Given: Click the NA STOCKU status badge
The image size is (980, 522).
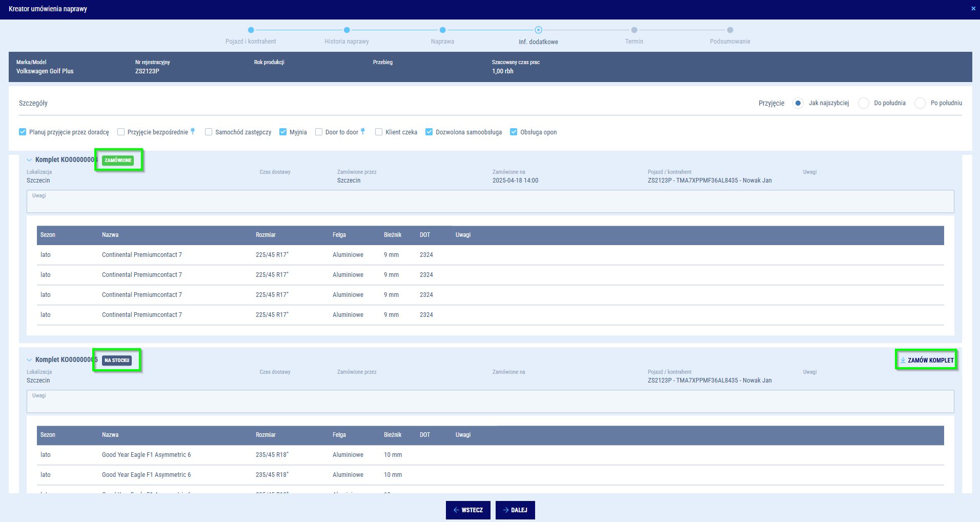Looking at the screenshot, I should [117, 360].
